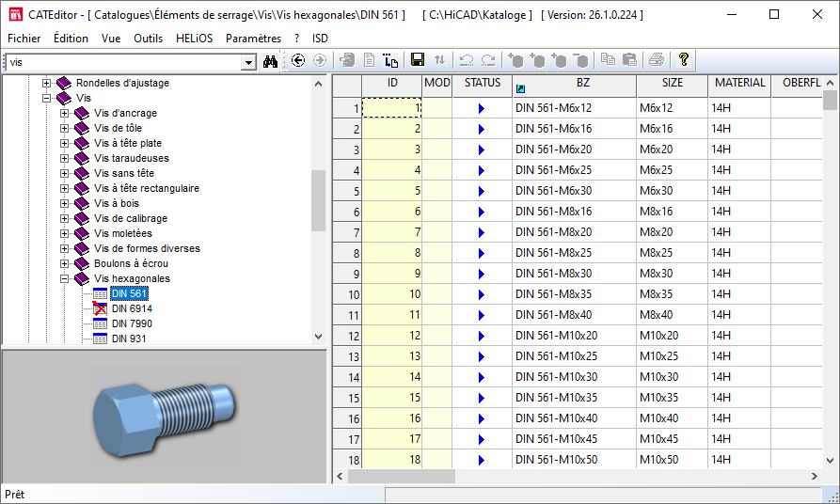The width and height of the screenshot is (840, 504).
Task: Click the undo arrow toolbar icon
Action: 466,60
